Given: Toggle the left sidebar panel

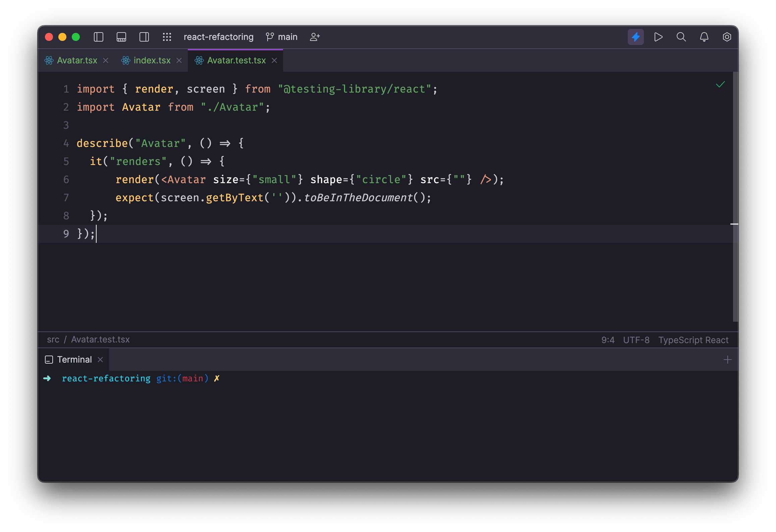Looking at the screenshot, I should click(x=98, y=37).
